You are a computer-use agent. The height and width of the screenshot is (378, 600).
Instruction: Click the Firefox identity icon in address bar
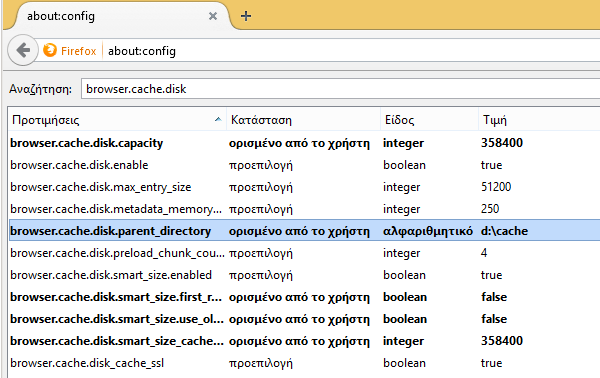[x=50, y=50]
